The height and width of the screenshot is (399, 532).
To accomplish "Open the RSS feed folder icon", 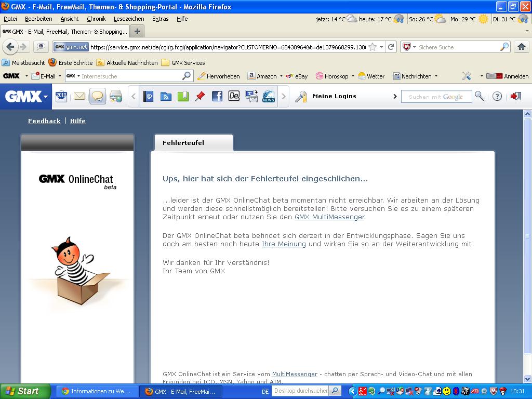I will (166, 96).
